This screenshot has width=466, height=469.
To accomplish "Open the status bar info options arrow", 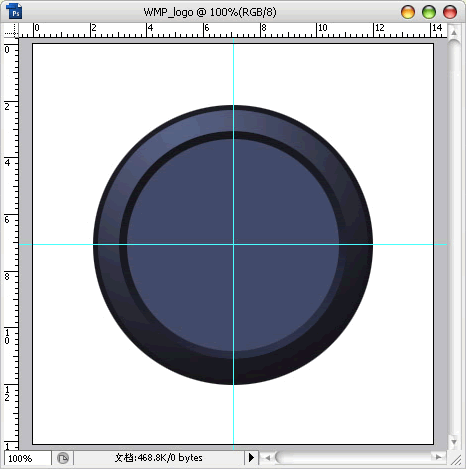I will (x=251, y=458).
